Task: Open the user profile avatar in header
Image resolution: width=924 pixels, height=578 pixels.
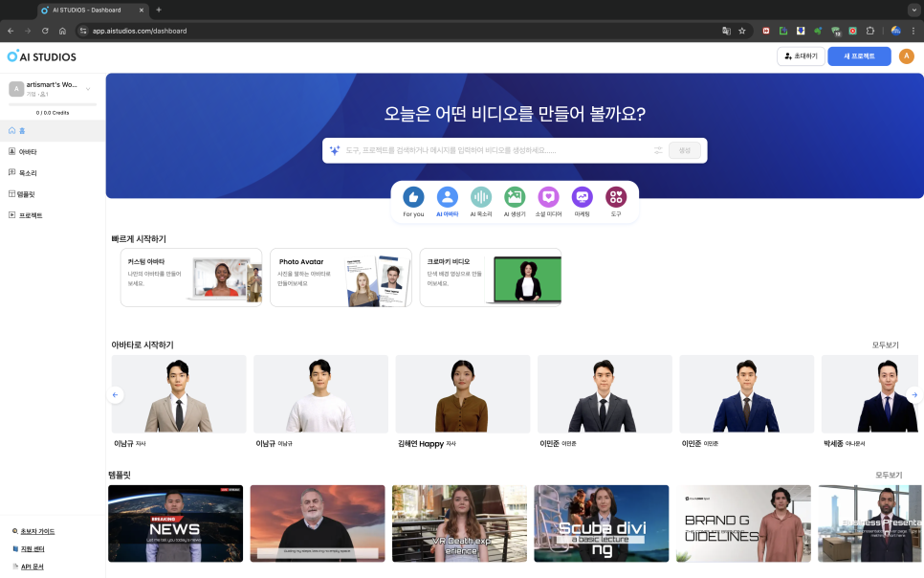Action: tap(907, 56)
